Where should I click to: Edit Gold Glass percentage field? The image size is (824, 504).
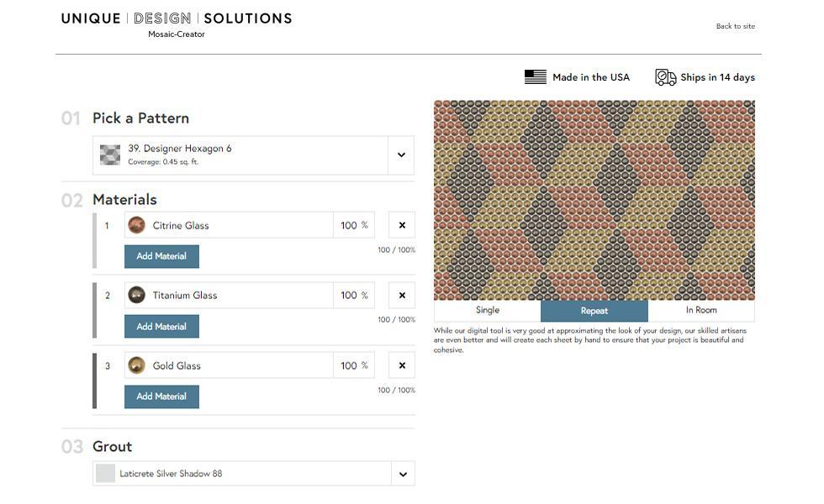(x=354, y=365)
